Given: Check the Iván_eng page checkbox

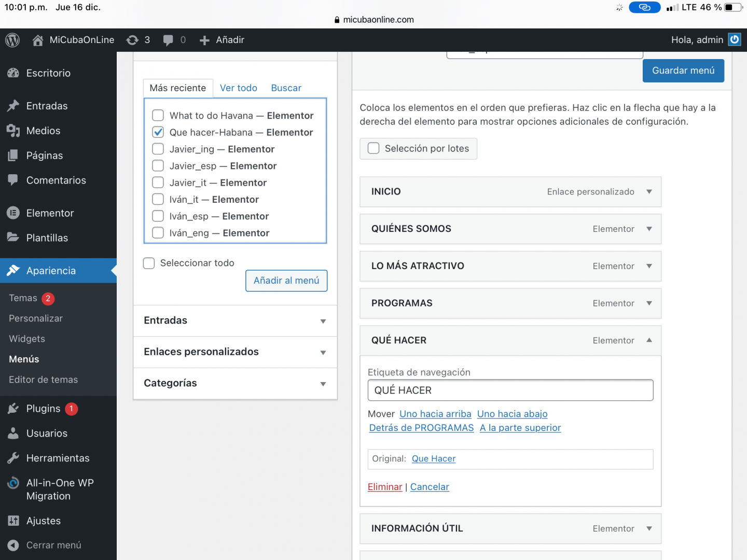Looking at the screenshot, I should point(158,233).
